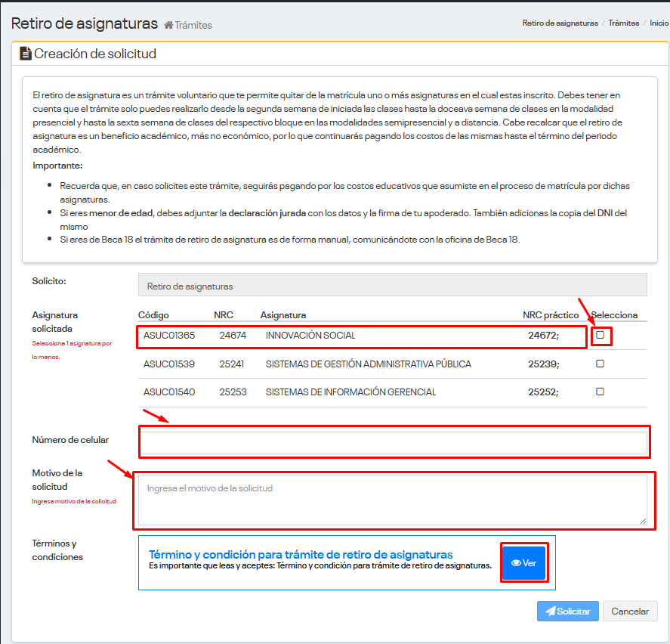Image resolution: width=670 pixels, height=644 pixels.
Task: Navigate to Inicio via breadcrumb
Action: (x=659, y=23)
